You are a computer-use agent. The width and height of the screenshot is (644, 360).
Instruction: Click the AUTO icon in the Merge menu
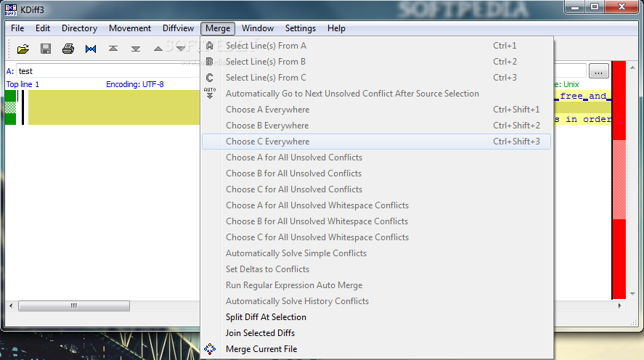pyautogui.click(x=210, y=93)
